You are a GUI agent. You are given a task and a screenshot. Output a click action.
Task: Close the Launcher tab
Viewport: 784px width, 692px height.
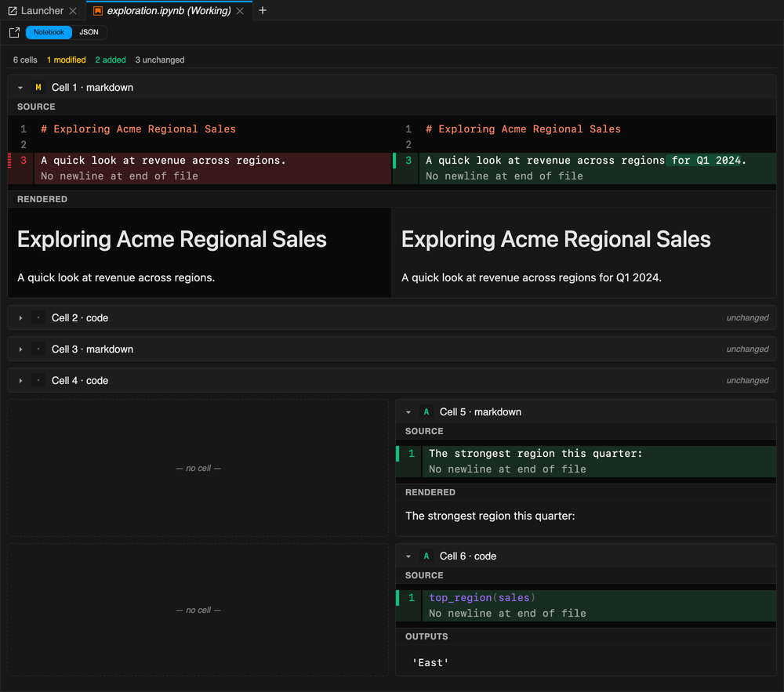(73, 10)
